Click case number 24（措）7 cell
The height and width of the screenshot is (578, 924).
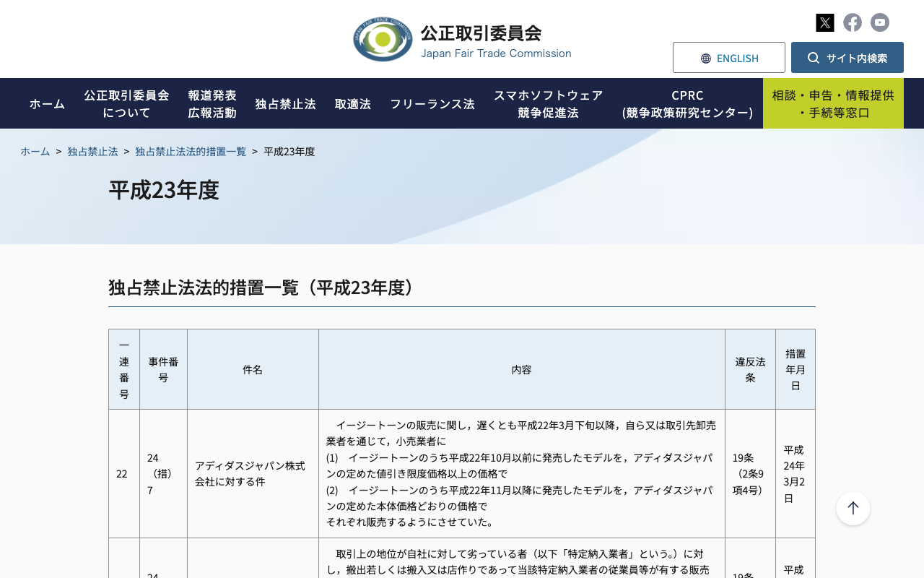click(164, 474)
